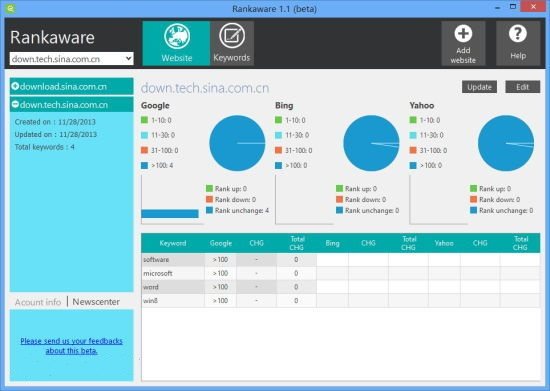Screen dimensions: 550x391
Task: Select the 'word' keyword row
Action: point(340,287)
